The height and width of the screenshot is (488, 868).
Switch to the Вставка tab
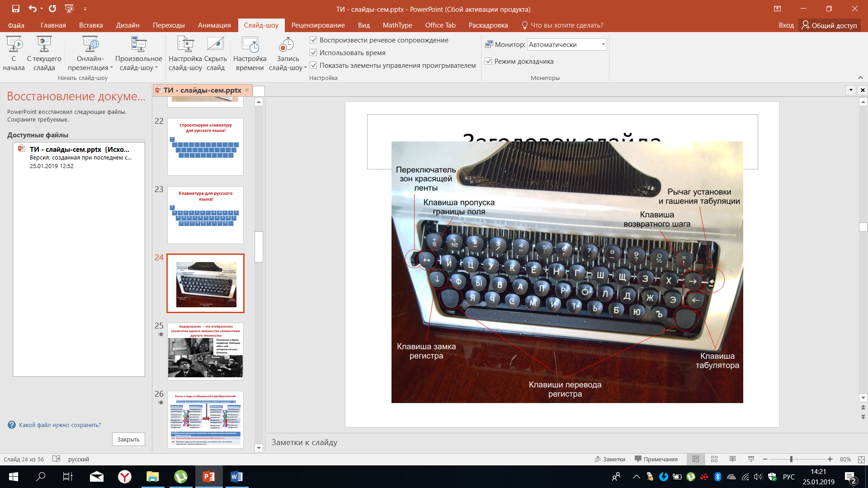91,25
